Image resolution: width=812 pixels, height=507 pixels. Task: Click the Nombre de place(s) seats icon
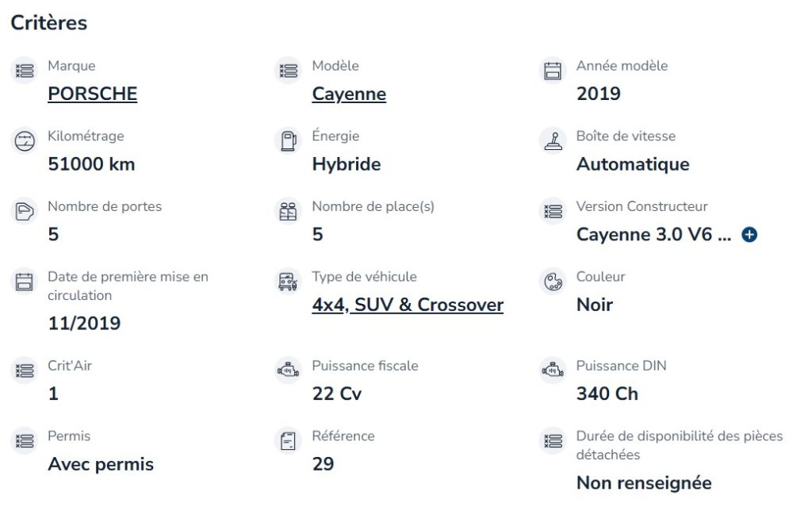coord(288,211)
